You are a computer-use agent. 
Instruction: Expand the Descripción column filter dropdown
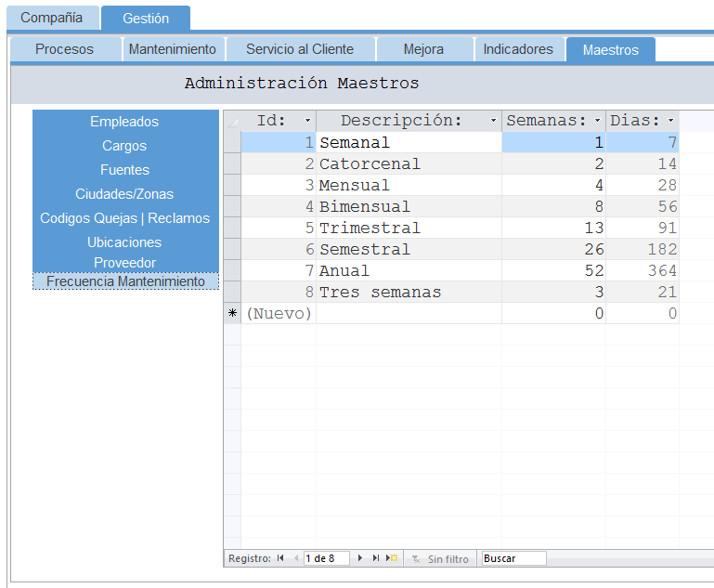click(493, 121)
